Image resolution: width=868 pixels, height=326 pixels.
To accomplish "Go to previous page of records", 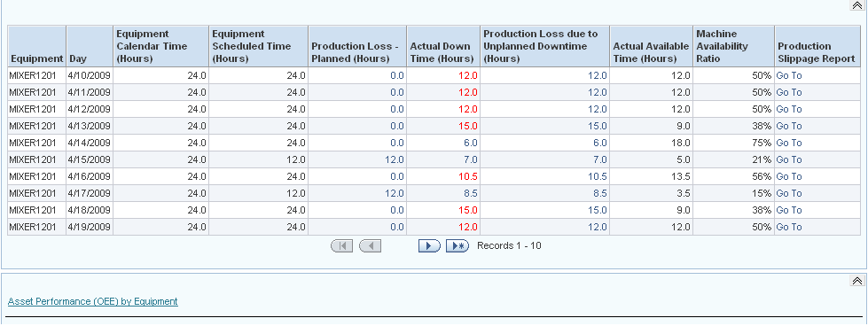I will 370,246.
